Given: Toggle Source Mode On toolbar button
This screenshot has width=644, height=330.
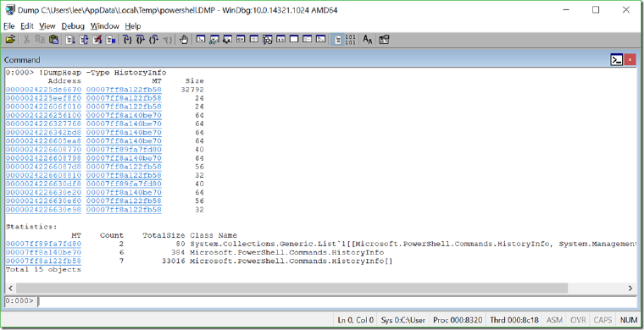Looking at the screenshot, I should pyautogui.click(x=337, y=40).
